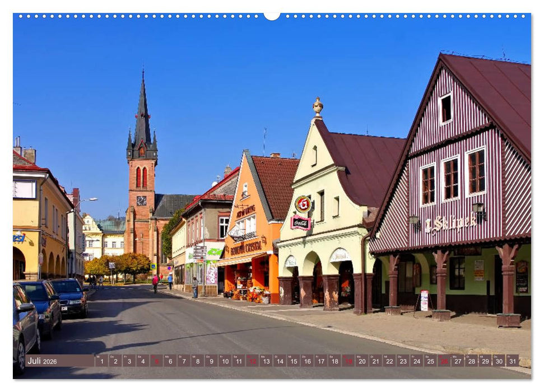This screenshot has height=392, width=544.
Task: Click the Bohemia Crystal shop sign
Action: pyautogui.click(x=247, y=246)
